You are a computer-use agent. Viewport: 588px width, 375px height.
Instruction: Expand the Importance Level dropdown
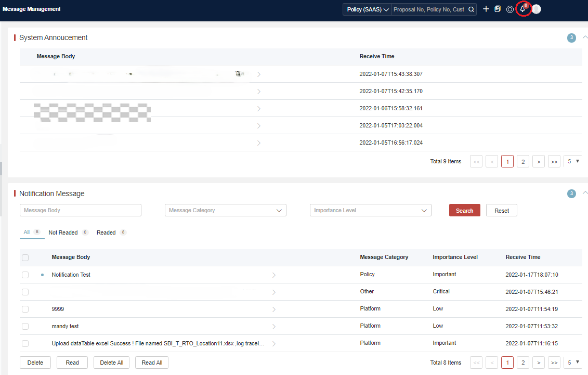pyautogui.click(x=370, y=210)
